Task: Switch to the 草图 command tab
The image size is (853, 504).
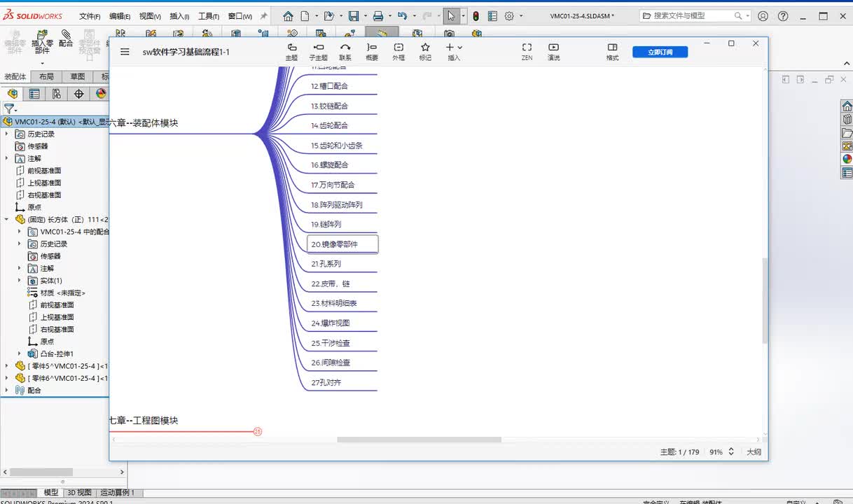Action: coord(77,77)
